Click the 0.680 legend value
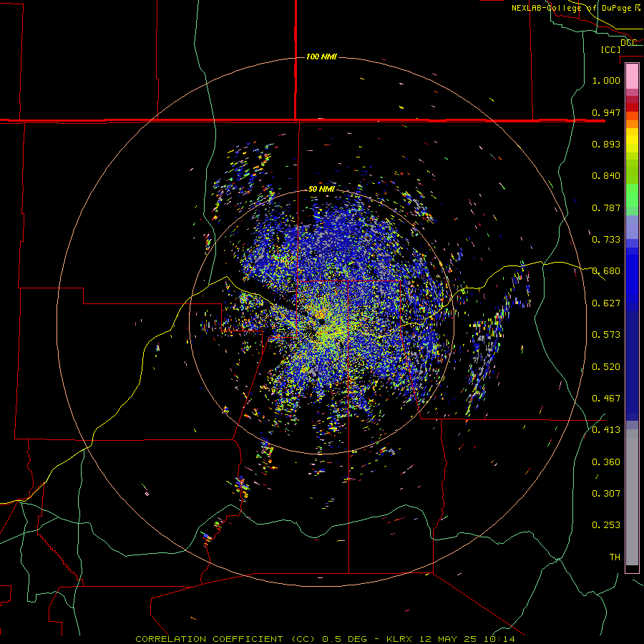Screen dimensions: 644x644 [x=606, y=271]
